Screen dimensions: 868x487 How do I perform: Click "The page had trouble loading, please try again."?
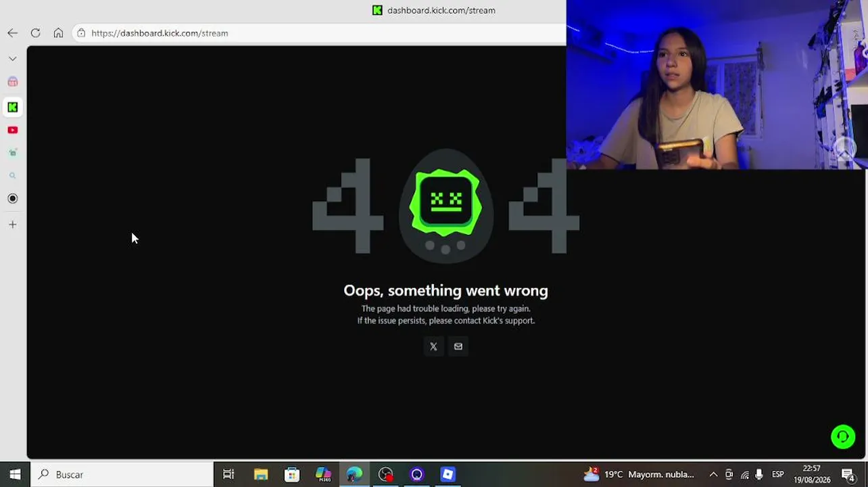tap(445, 308)
